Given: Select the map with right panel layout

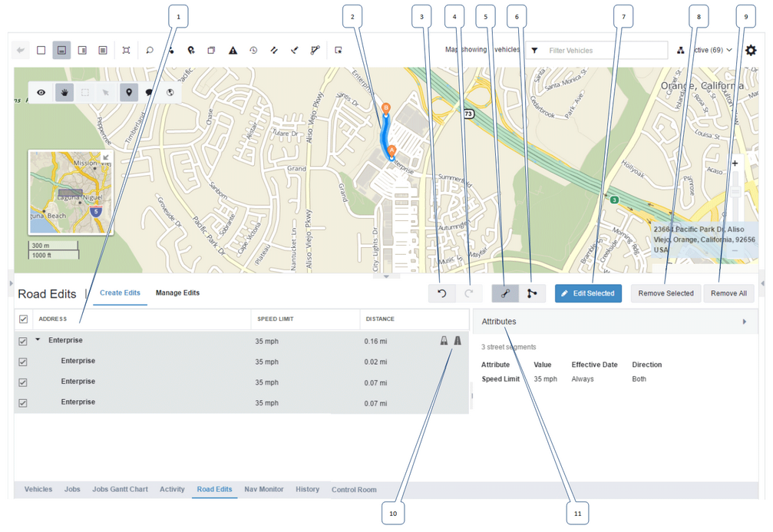Looking at the screenshot, I should click(x=82, y=50).
